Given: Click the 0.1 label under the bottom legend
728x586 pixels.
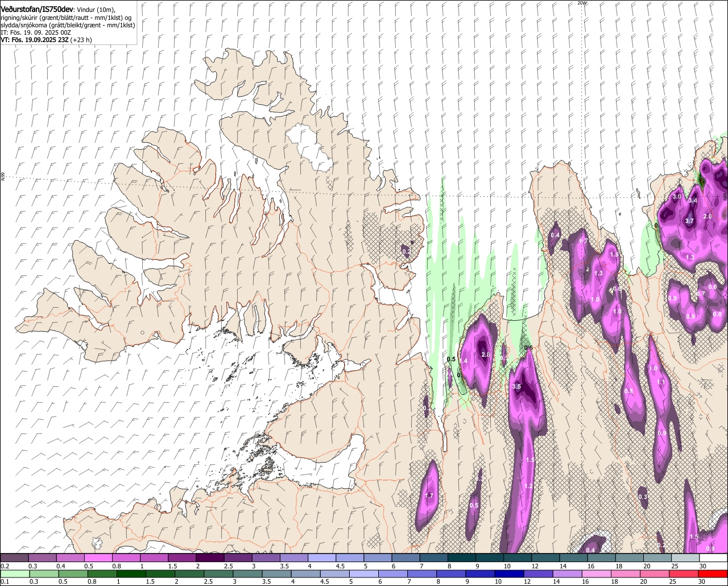Looking at the screenshot, I should point(5,581).
